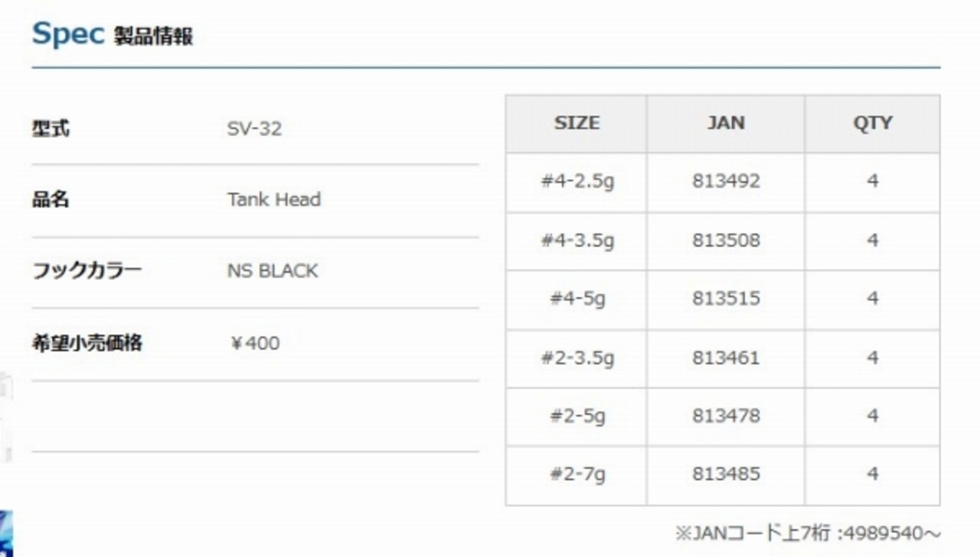Screen dimensions: 980x557
Task: Click JAN code 813492
Action: pos(726,182)
